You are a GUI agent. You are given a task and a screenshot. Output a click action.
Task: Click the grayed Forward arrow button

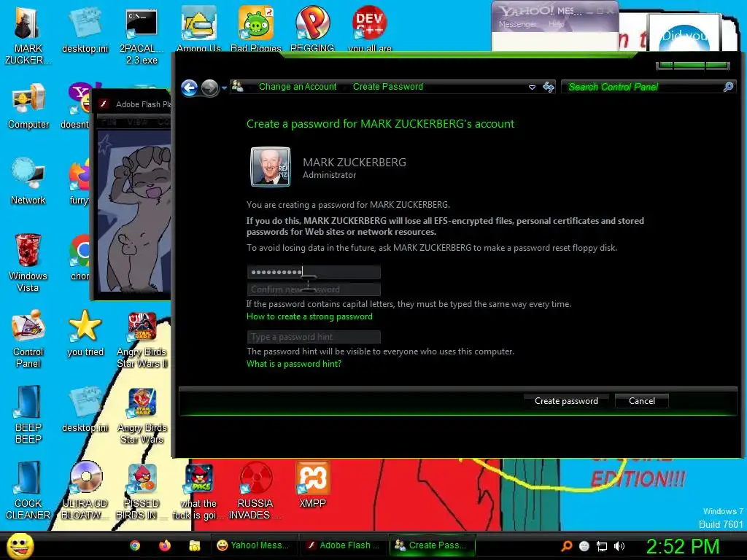pyautogui.click(x=209, y=87)
